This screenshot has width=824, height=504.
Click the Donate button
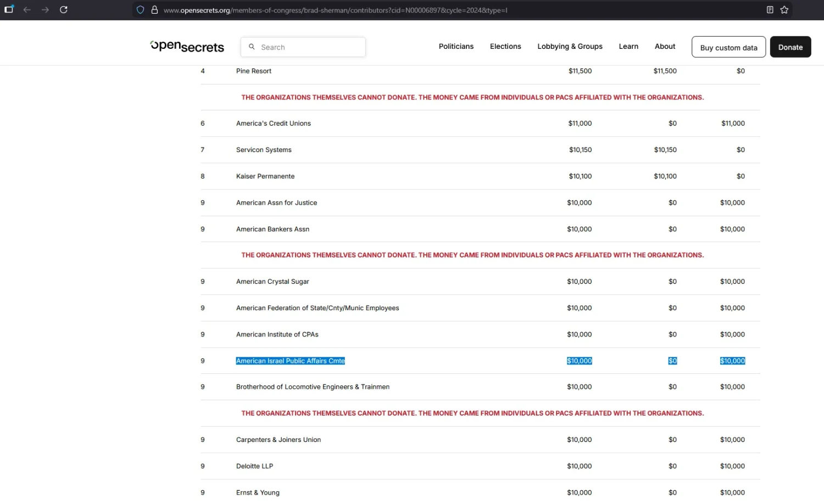[x=790, y=47]
